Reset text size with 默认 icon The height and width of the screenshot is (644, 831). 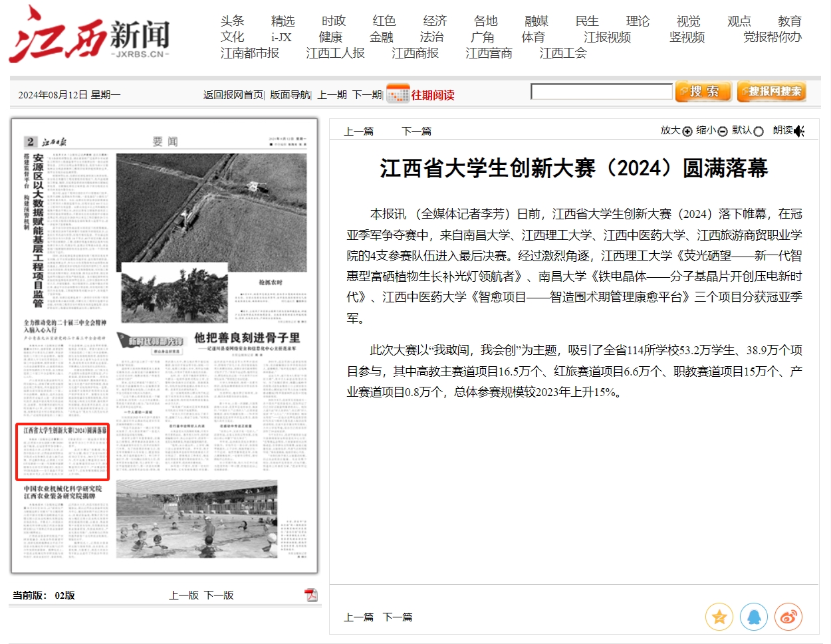(x=759, y=131)
